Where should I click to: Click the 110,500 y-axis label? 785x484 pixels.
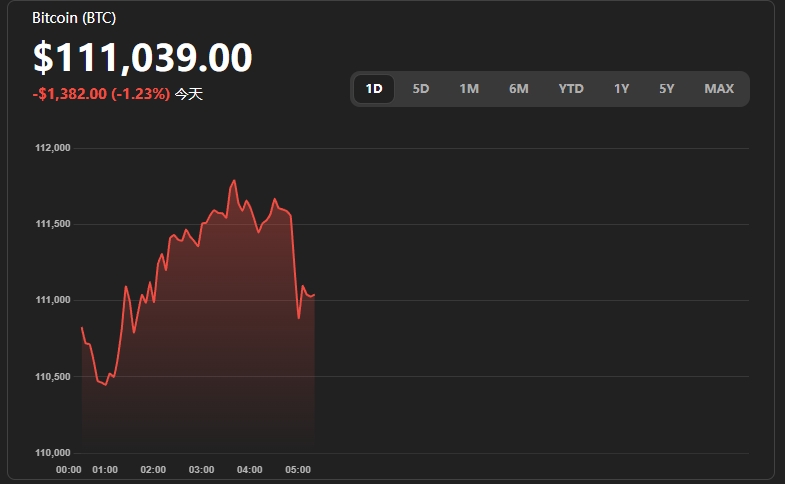pyautogui.click(x=54, y=376)
